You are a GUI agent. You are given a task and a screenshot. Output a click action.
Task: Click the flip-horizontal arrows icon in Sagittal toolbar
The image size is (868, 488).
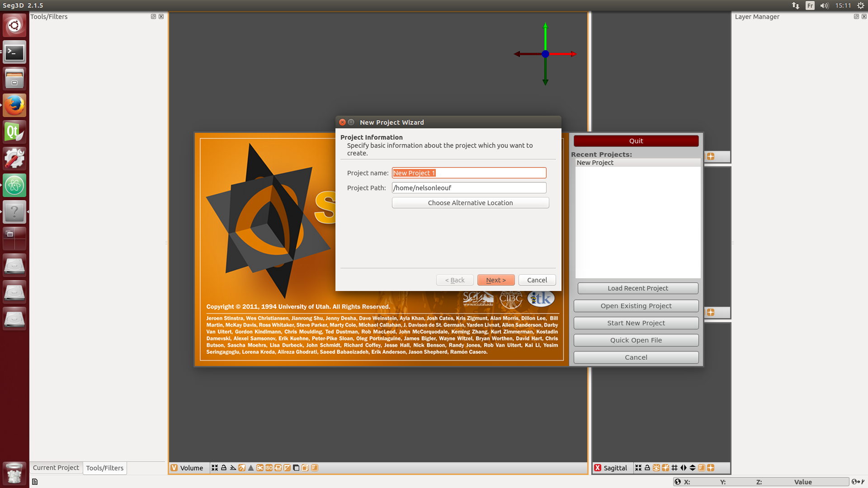(684, 468)
